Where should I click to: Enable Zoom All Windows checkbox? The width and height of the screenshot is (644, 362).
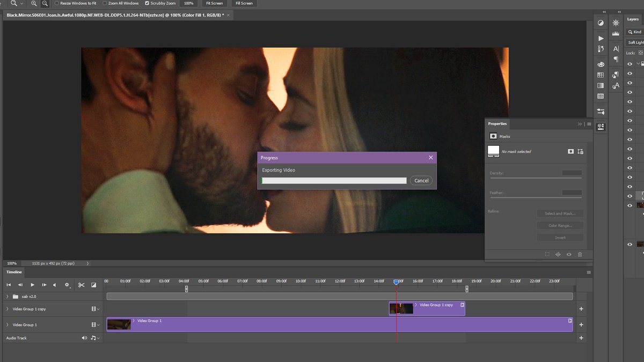(104, 3)
